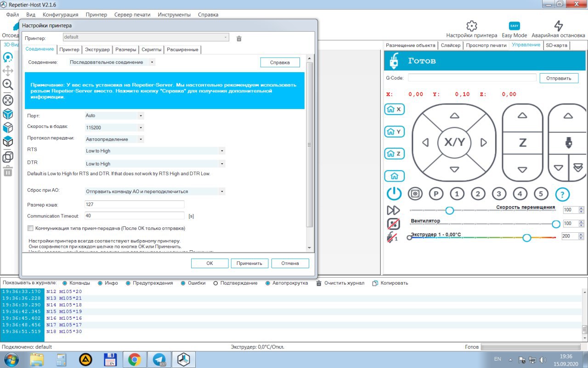Click the stop motors icon
This screenshot has width=588, height=368.
point(415,194)
